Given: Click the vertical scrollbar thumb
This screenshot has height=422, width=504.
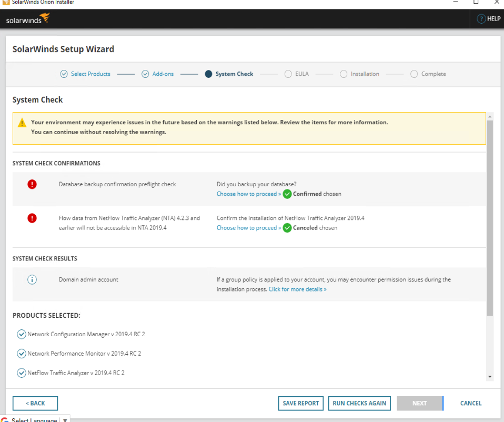Looking at the screenshot, I should (490, 218).
